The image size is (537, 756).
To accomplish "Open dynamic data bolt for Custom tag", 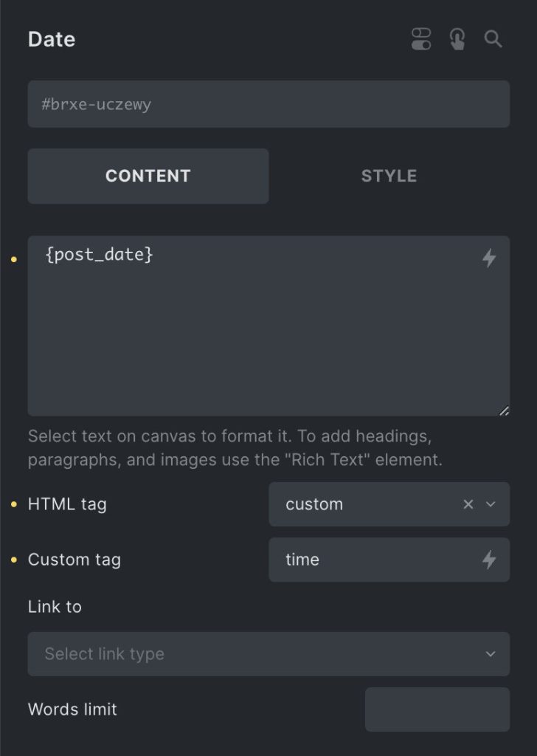I will (x=489, y=560).
